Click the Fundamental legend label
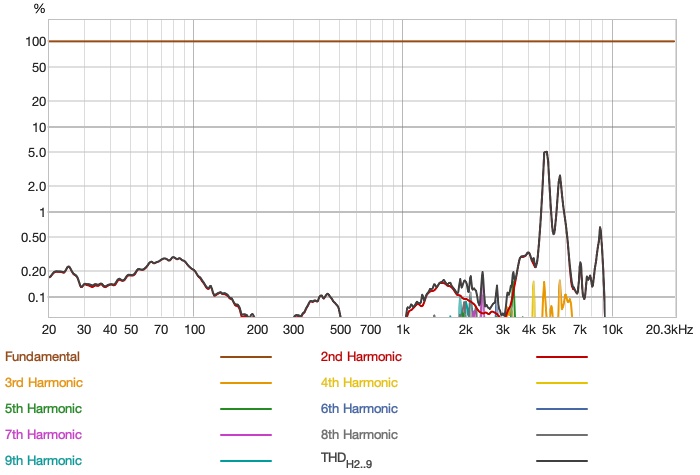The height and width of the screenshot is (475, 700). (x=42, y=357)
